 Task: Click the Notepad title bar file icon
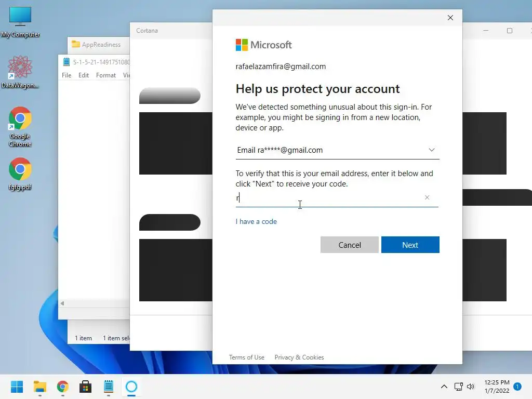66,62
